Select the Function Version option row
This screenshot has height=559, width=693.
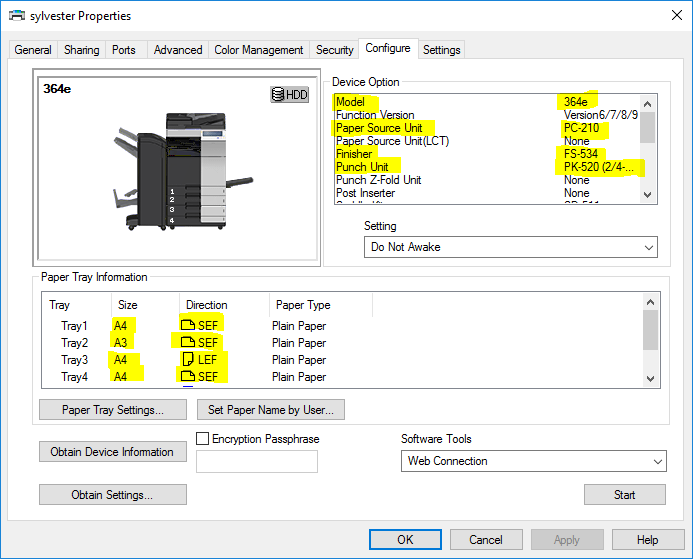tap(487, 115)
